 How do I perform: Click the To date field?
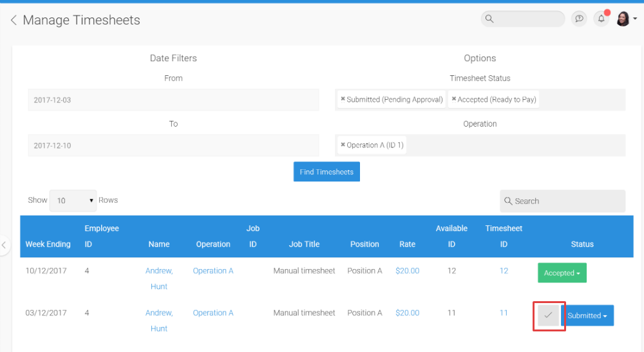[x=173, y=145]
